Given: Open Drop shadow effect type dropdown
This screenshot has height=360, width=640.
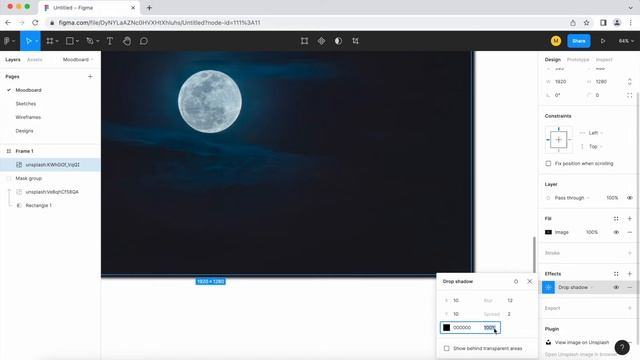Looking at the screenshot, I should 576,287.
